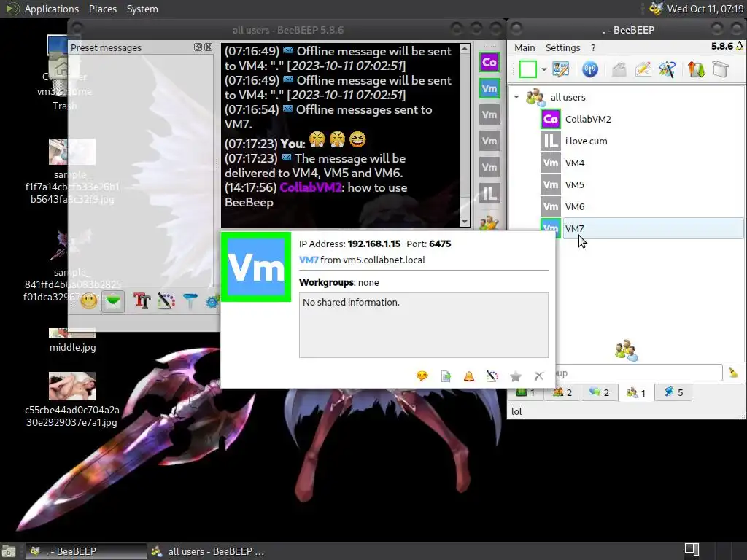747x560 pixels.
Task: Open the status dropdown arrow in BeeBEEP toolbar
Action: click(x=544, y=69)
